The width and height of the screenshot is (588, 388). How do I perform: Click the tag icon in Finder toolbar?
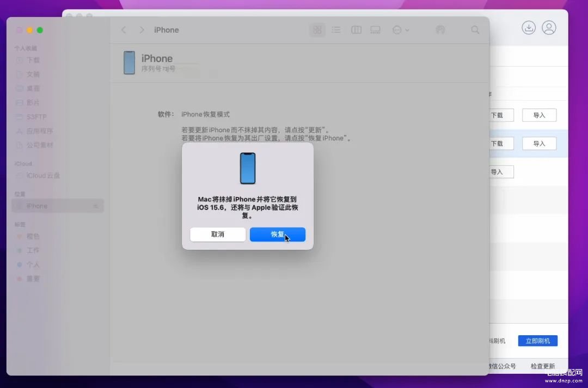tap(440, 29)
